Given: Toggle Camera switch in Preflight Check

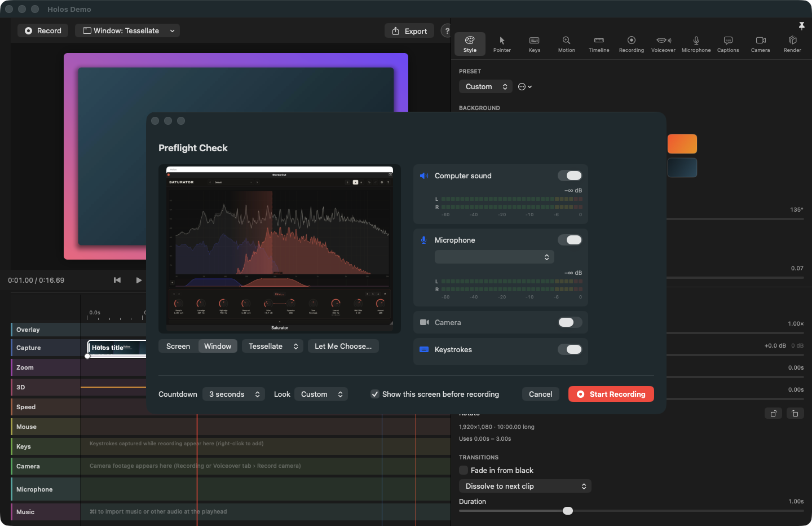Looking at the screenshot, I should 570,322.
